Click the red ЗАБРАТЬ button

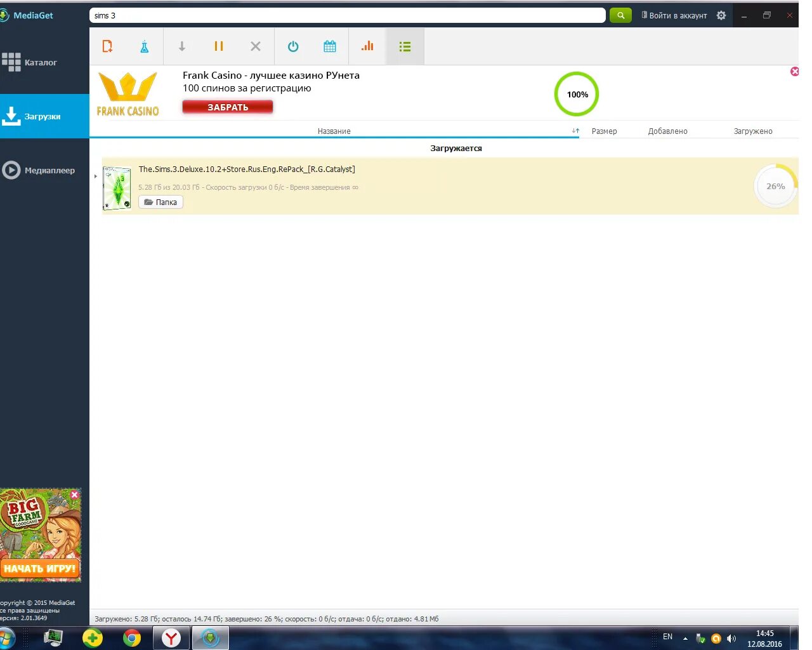(x=228, y=107)
